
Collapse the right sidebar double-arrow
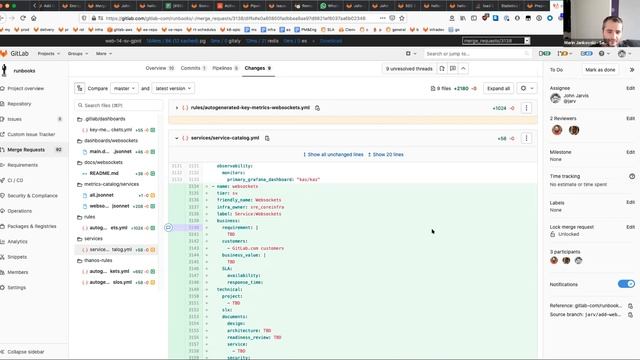point(632,70)
